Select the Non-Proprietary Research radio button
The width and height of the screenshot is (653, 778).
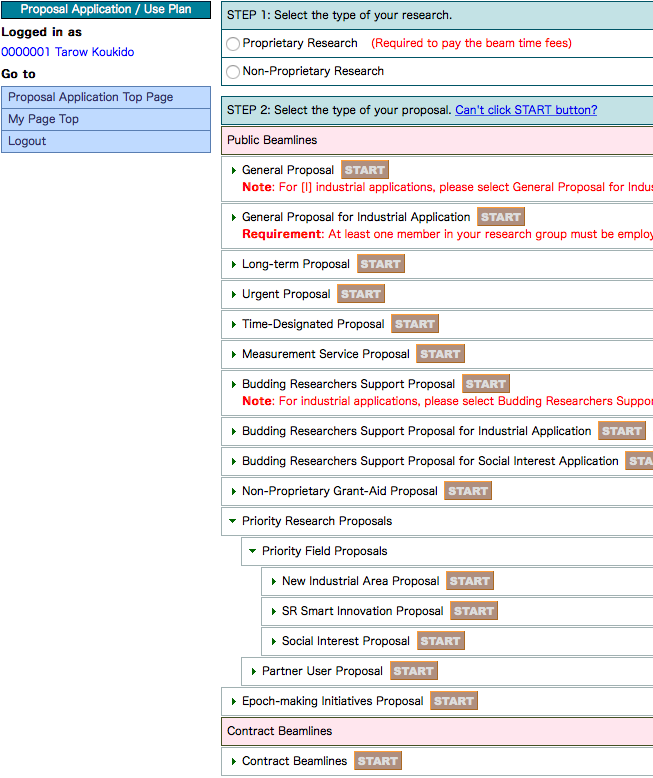233,72
